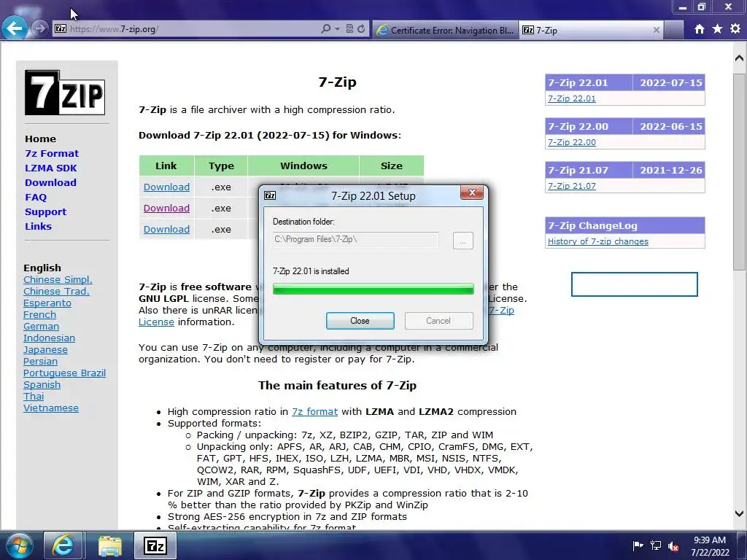This screenshot has height=560, width=747.
Task: Click the Action Center flag tray icon
Action: point(638,545)
